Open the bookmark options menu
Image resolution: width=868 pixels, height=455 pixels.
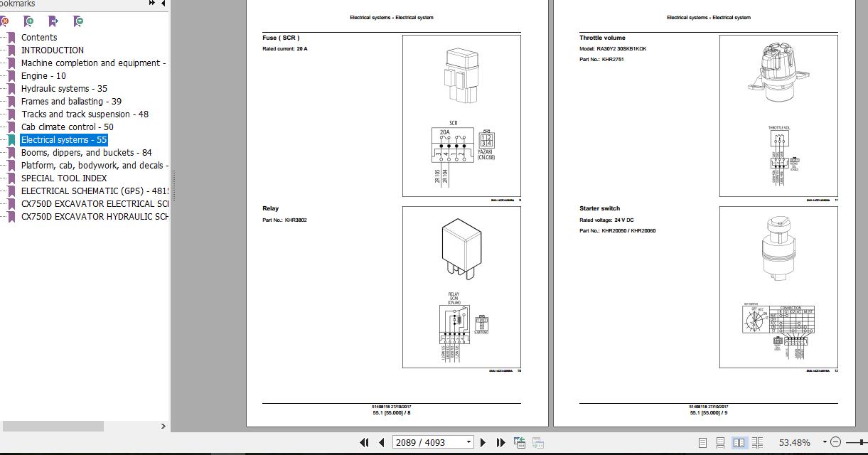point(79,22)
